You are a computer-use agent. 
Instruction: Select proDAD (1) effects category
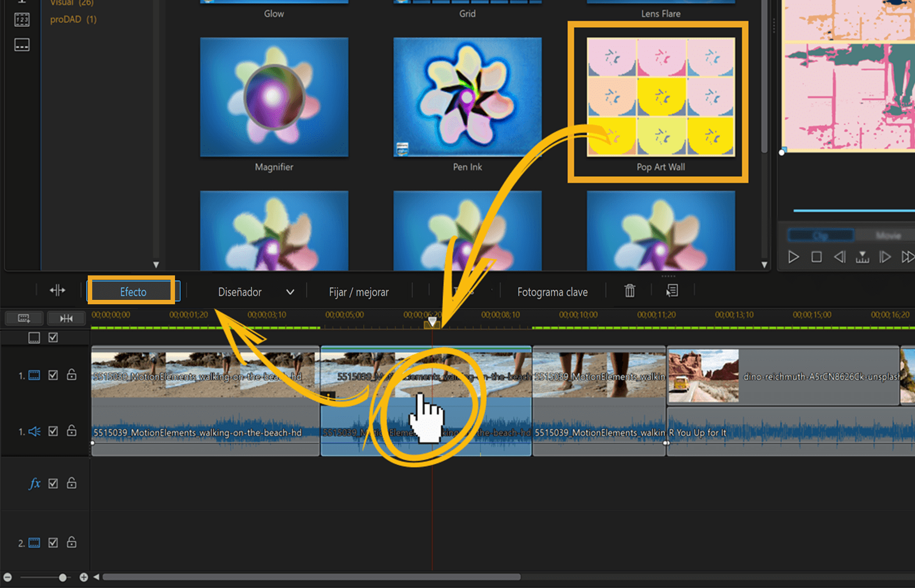coord(73,19)
